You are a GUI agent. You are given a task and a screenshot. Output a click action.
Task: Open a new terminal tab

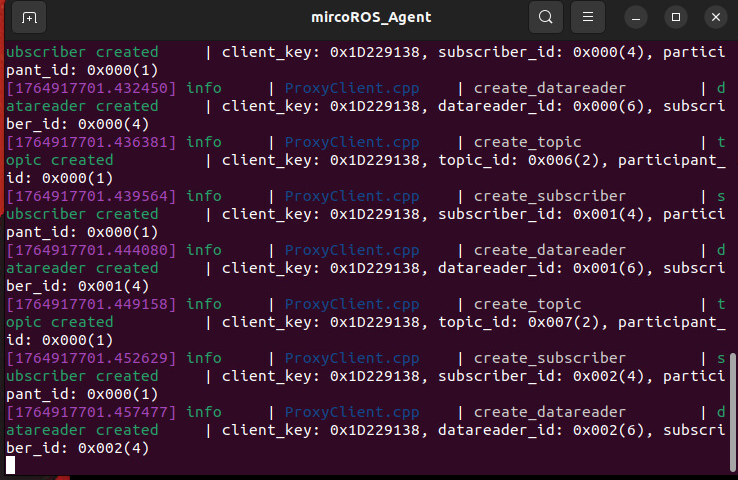pos(29,17)
